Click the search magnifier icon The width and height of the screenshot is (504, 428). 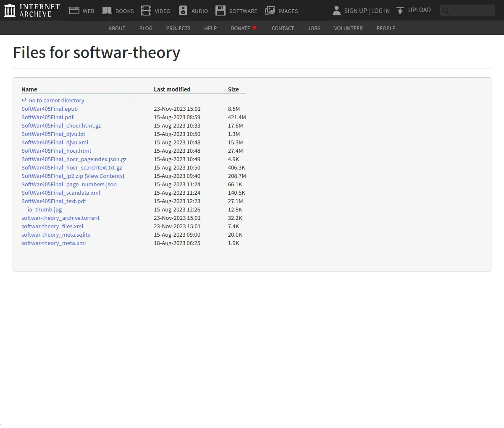[446, 11]
